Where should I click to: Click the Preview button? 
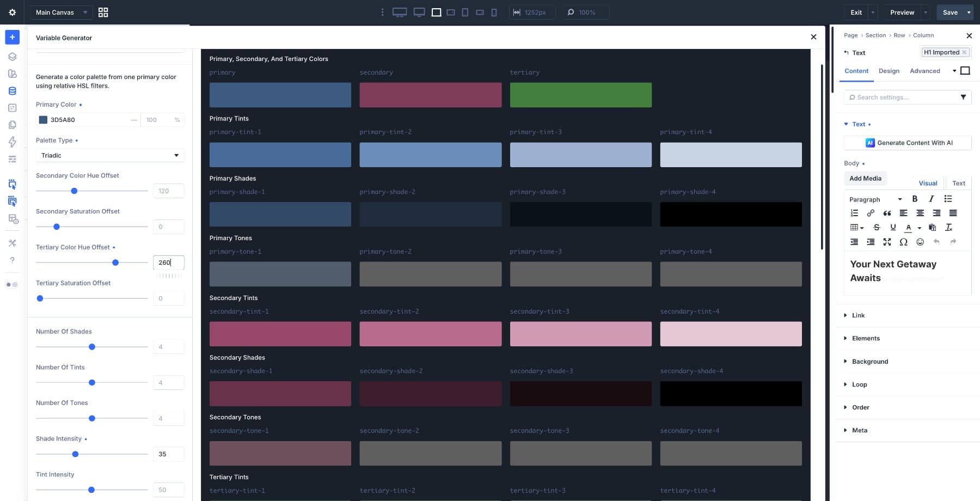coord(902,12)
